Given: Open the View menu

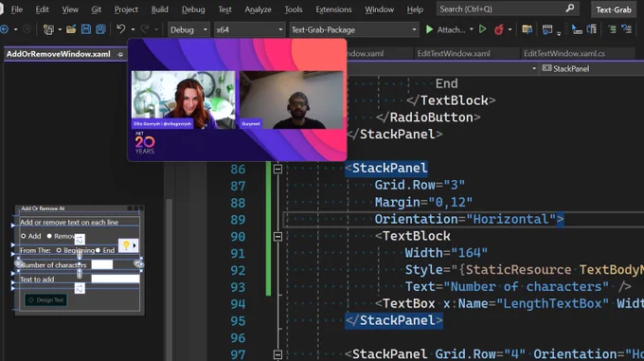Looking at the screenshot, I should tap(70, 9).
